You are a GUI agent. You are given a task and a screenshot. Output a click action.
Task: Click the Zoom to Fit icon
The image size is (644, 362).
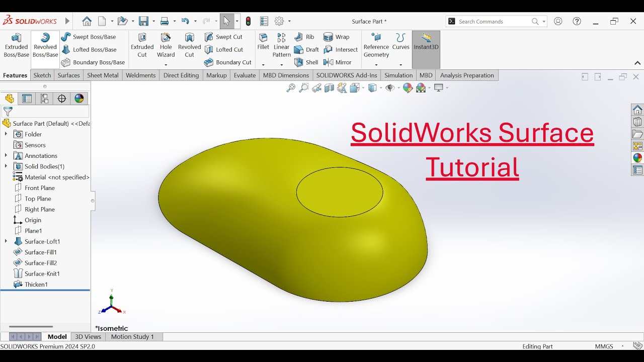pos(291,88)
